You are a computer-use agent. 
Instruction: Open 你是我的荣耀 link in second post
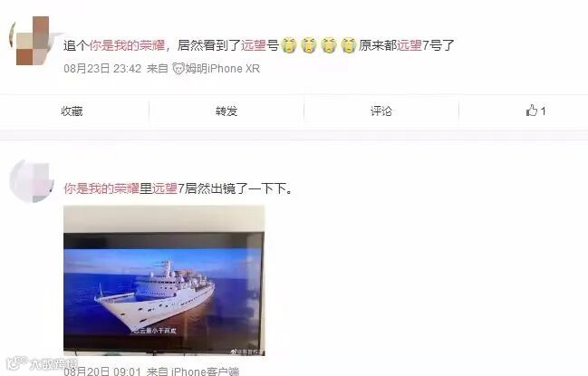click(101, 188)
